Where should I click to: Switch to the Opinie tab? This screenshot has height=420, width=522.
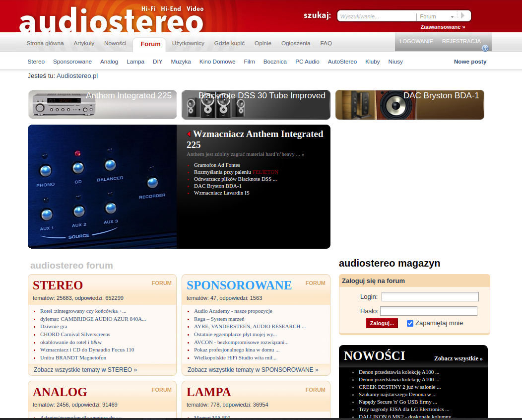(263, 43)
